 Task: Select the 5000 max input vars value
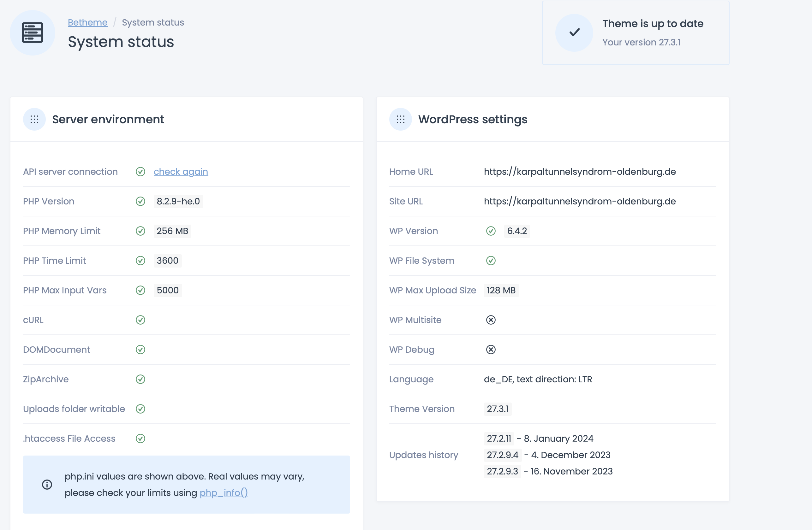coord(168,290)
